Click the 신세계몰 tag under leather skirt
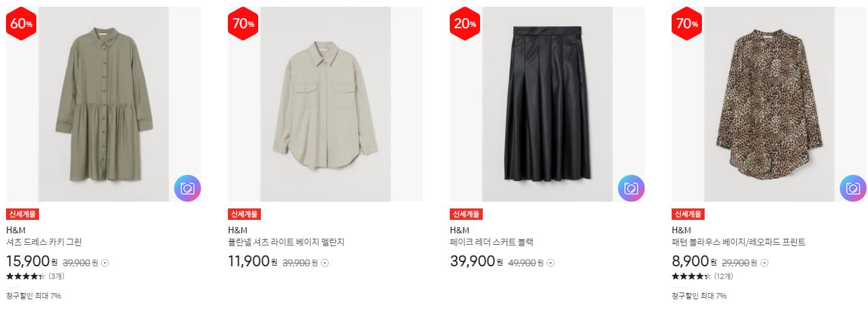Image resolution: width=868 pixels, height=314 pixels. pyautogui.click(x=466, y=214)
